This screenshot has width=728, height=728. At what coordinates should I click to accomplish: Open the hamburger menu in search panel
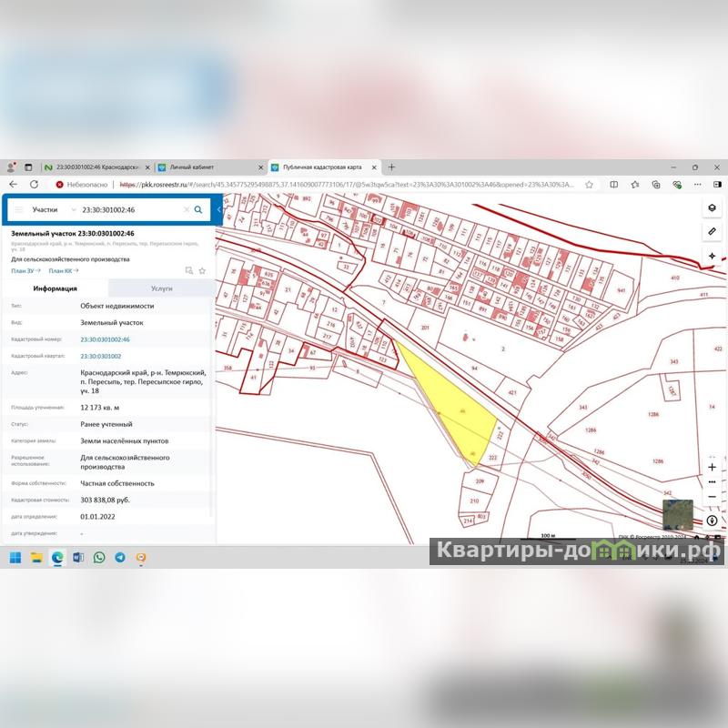[x=17, y=209]
